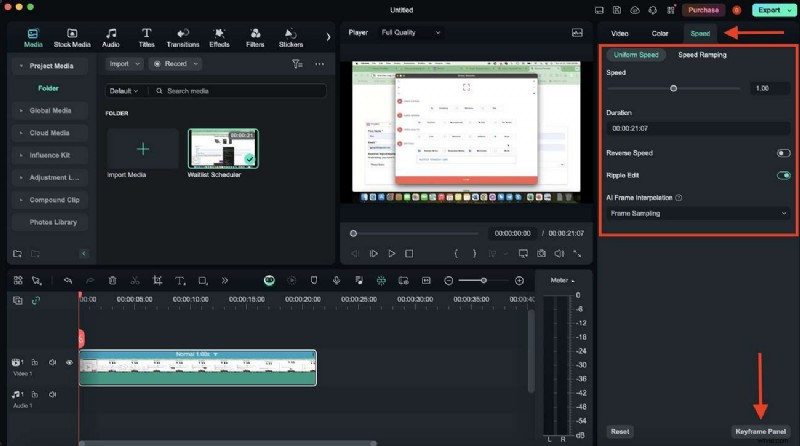Open the Stock Media tab

(x=72, y=38)
